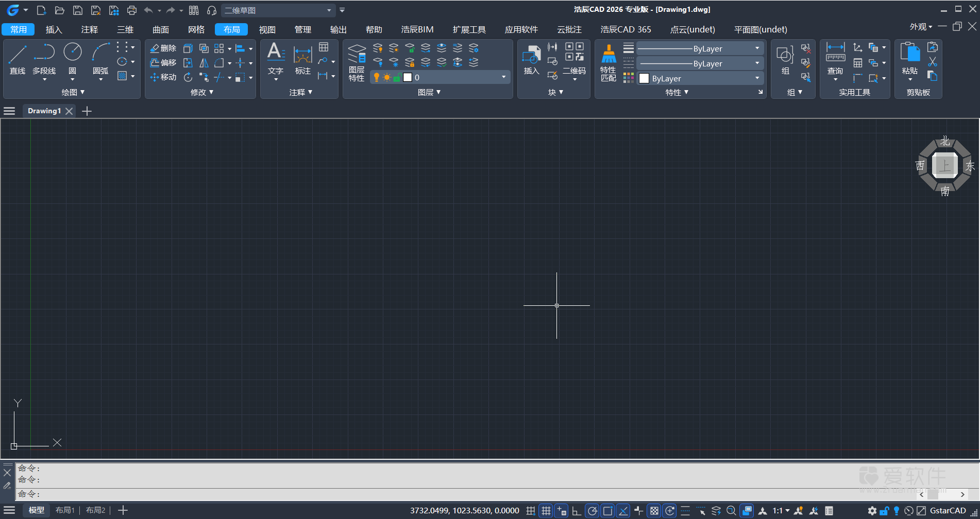Viewport: 980px width, 519px height.
Task: Select the 多段线 polyline tool
Action: tap(44, 59)
